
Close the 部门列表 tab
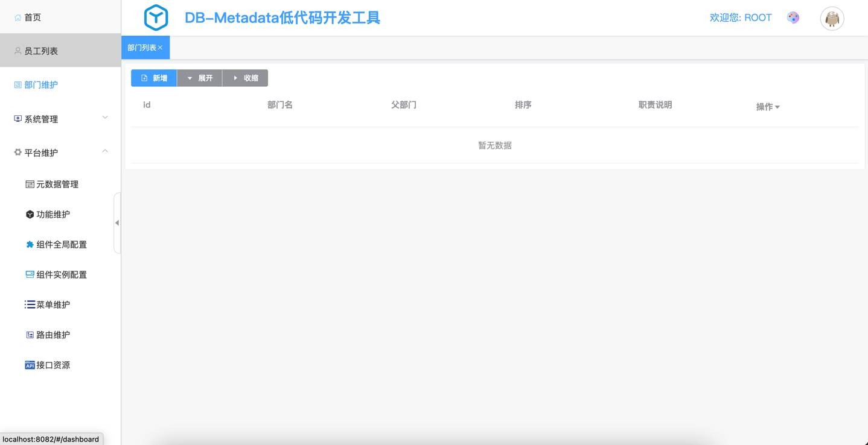coord(161,48)
